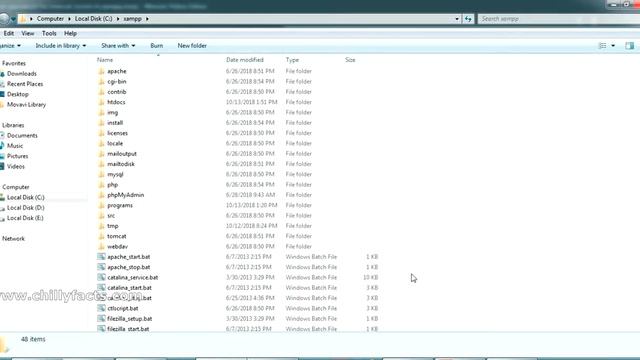
Task: Open the Share with dropdown
Action: pyautogui.click(x=118, y=46)
